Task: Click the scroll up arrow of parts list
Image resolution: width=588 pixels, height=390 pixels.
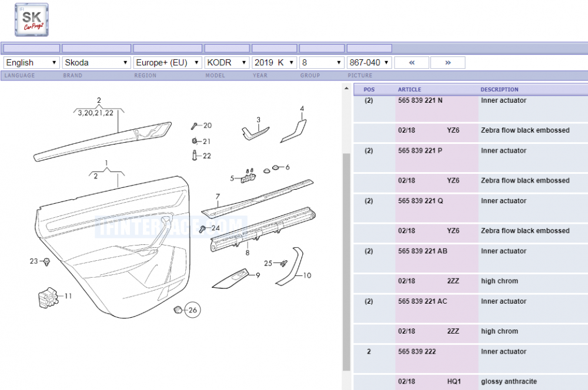Action: [x=346, y=89]
